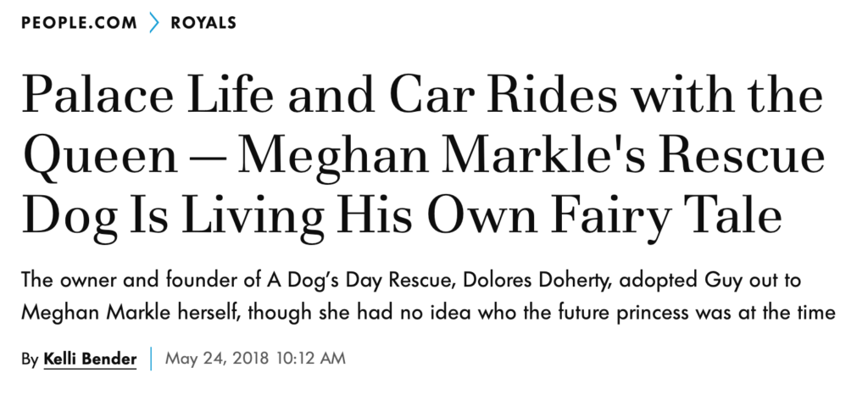This screenshot has height=395, width=868.
Task: Open author Kelli Bender's profile link
Action: (90, 359)
